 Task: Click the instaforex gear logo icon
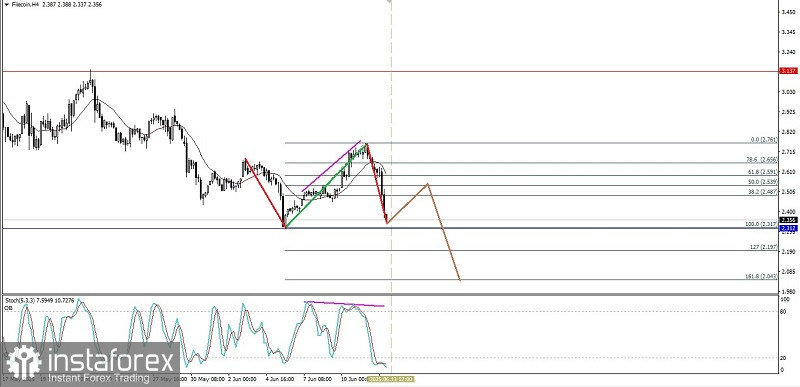[x=24, y=362]
